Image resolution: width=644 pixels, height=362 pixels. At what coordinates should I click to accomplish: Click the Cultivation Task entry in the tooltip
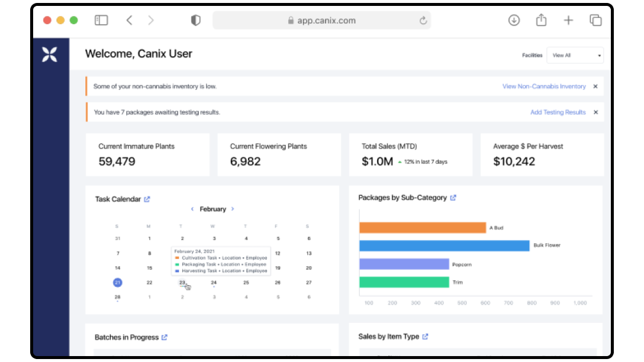click(x=221, y=258)
